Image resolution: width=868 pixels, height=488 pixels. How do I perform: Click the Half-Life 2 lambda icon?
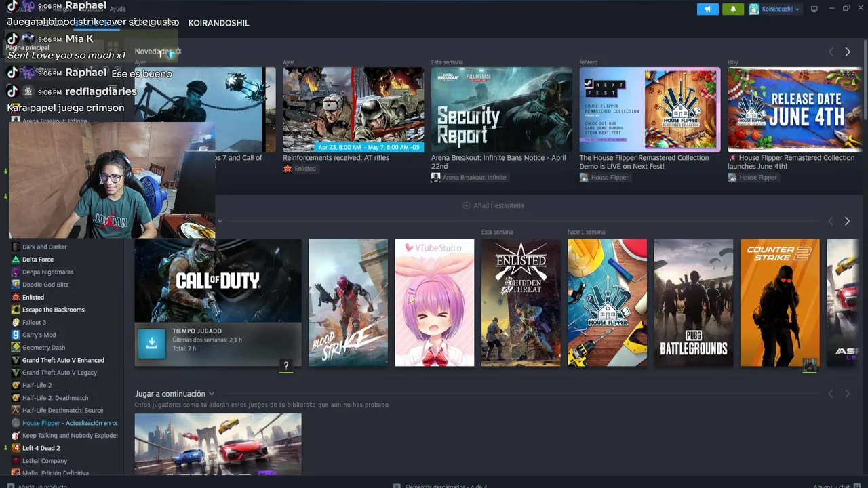click(x=16, y=385)
